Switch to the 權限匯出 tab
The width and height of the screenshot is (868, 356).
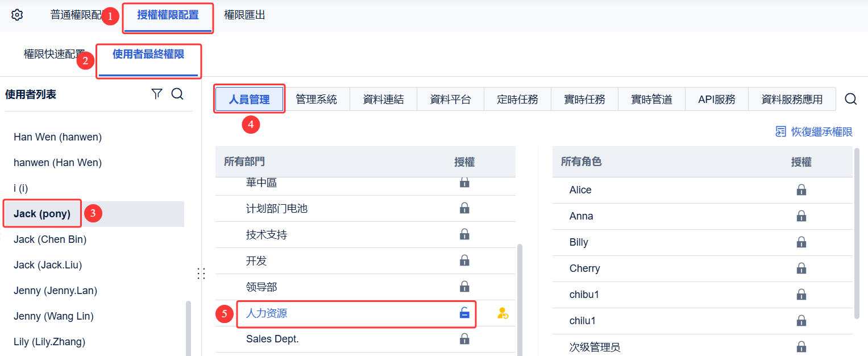tap(244, 15)
